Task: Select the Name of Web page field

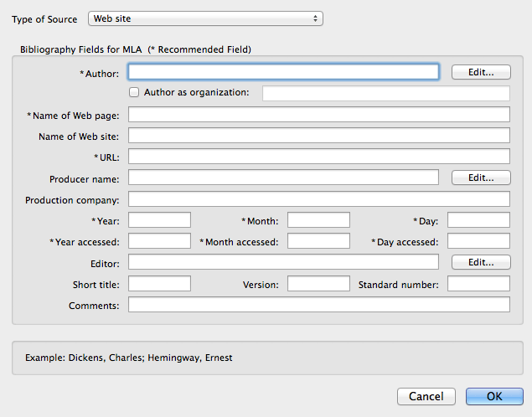Action: coord(318,115)
